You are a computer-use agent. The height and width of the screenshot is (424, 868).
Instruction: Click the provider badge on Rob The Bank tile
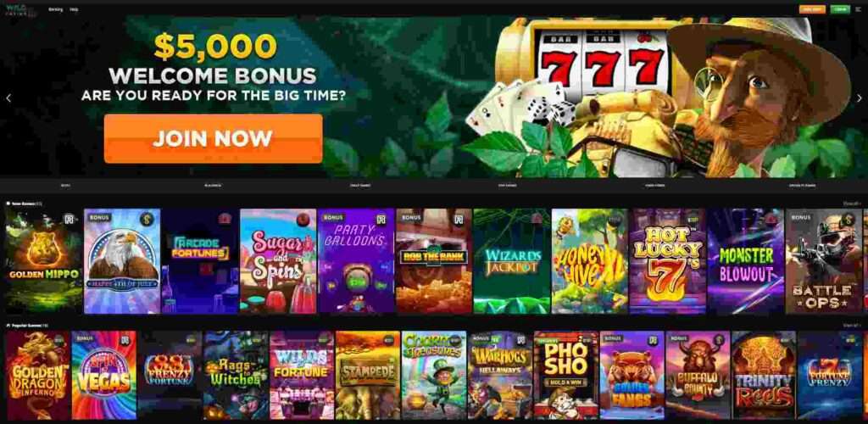[459, 219]
